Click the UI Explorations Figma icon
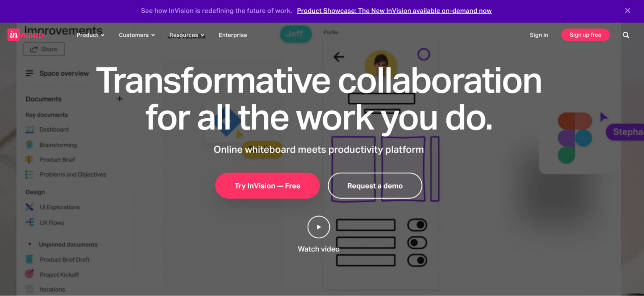The height and width of the screenshot is (296, 644). (x=29, y=207)
